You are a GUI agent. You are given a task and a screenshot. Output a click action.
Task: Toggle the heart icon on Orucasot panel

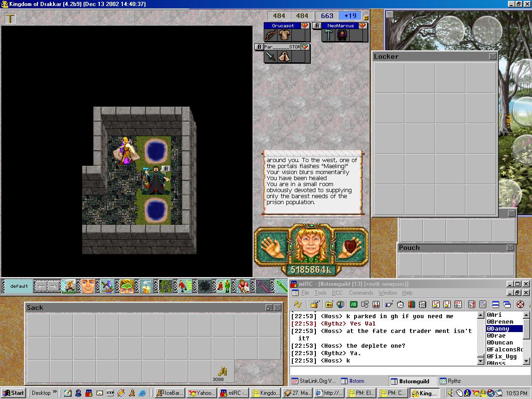pos(305,26)
